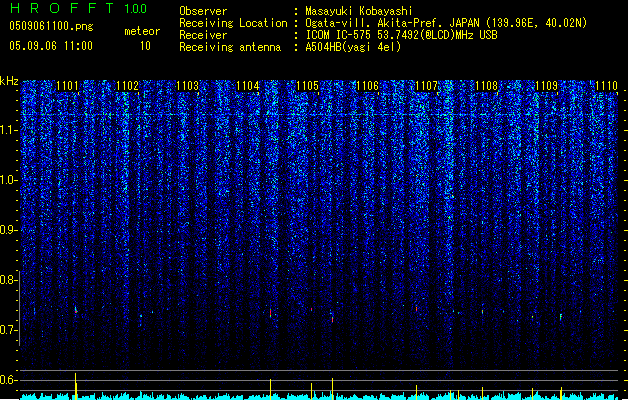
Task: Click the 1108 time marker
Action: pyautogui.click(x=487, y=86)
